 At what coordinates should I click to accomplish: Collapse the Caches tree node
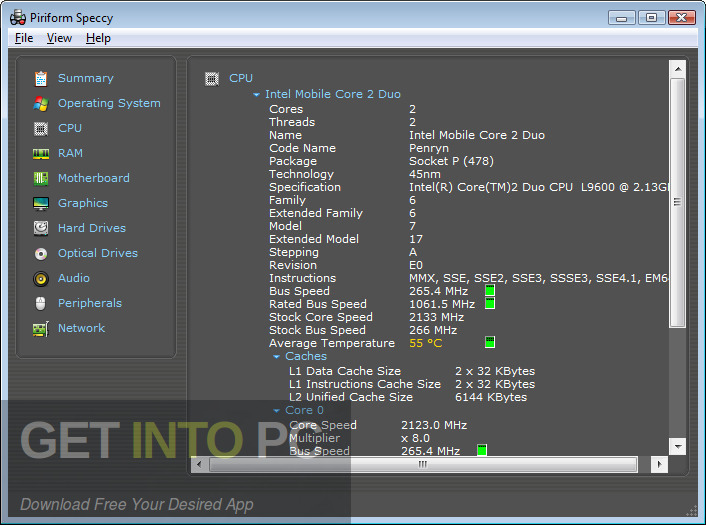tap(276, 357)
